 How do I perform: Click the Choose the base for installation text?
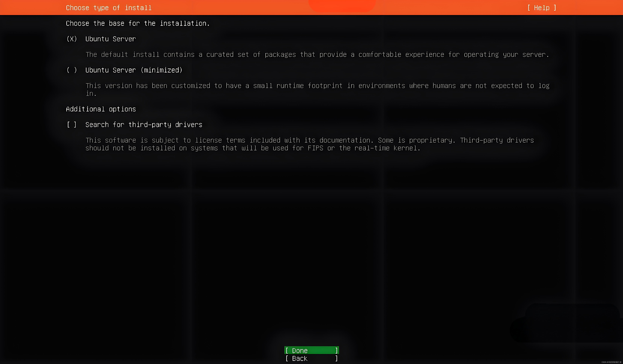(137, 23)
